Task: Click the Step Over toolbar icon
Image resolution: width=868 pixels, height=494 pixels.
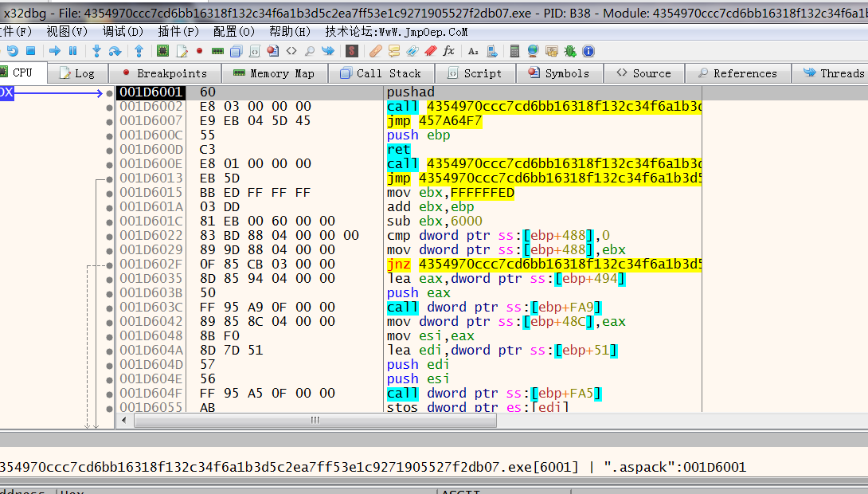Action: point(115,51)
